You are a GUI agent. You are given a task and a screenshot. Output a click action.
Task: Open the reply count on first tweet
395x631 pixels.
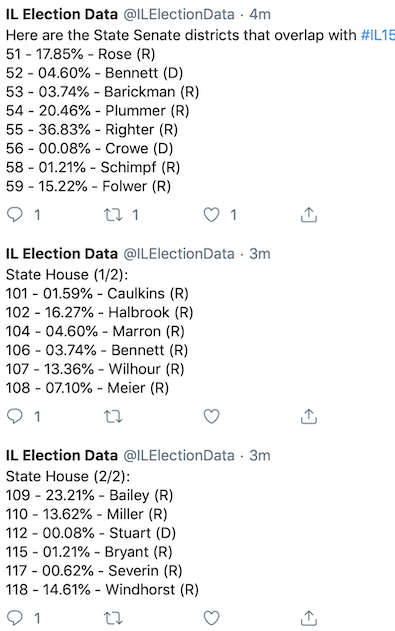(37, 215)
